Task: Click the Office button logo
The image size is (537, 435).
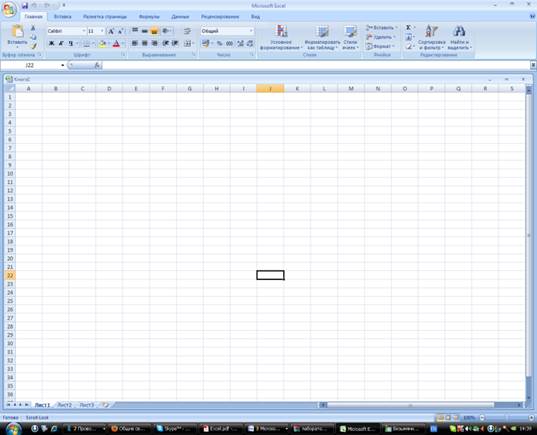Action: [9, 9]
